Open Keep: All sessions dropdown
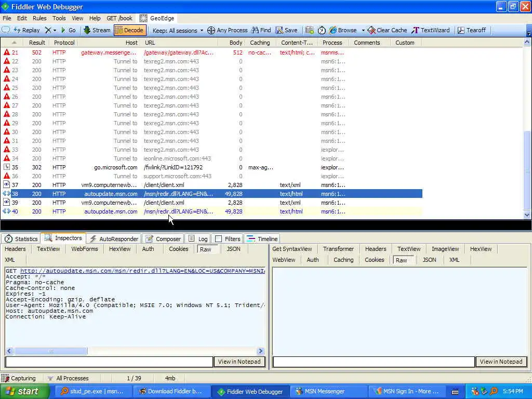The height and width of the screenshot is (399, 532). [x=178, y=31]
